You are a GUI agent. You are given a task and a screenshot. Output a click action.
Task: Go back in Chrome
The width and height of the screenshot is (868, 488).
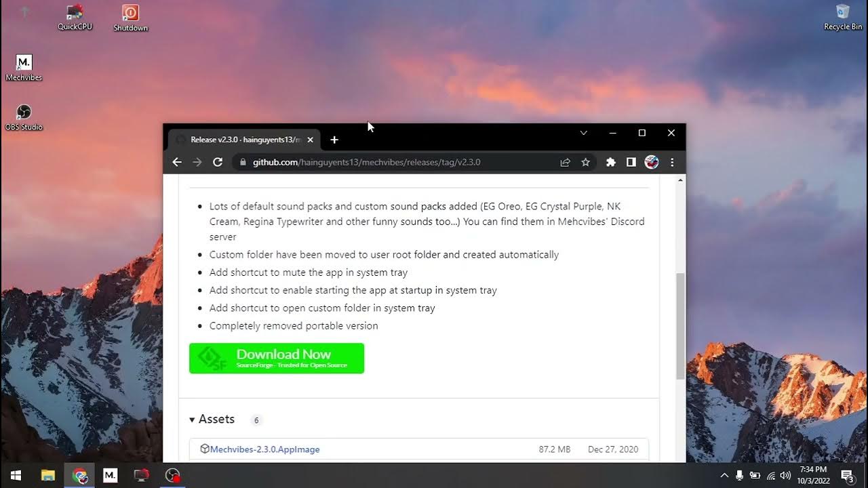click(177, 162)
